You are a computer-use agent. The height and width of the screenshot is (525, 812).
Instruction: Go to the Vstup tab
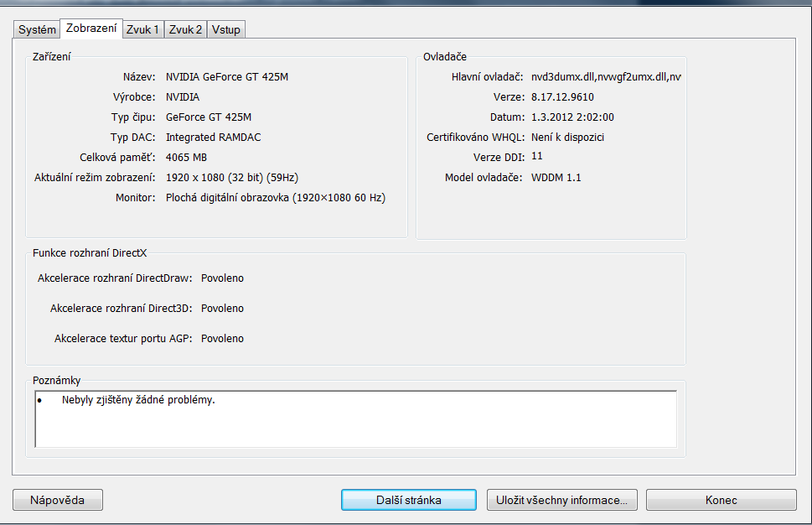[225, 29]
